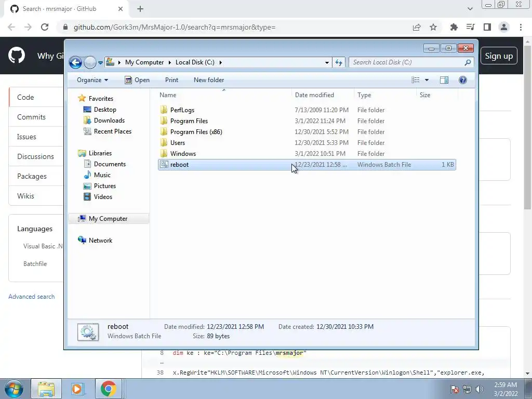
Task: Expand arrow after My Computer breadcrumb
Action: 170,62
